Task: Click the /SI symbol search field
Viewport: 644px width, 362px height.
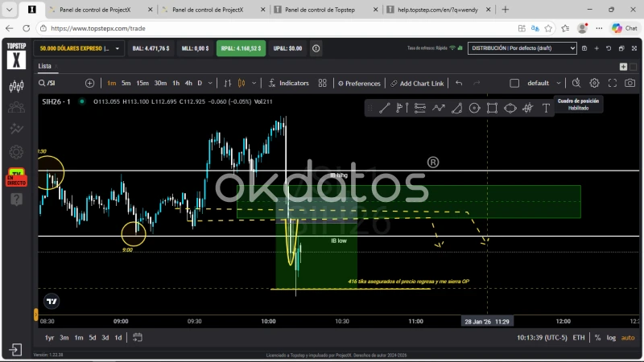Action: click(x=60, y=83)
